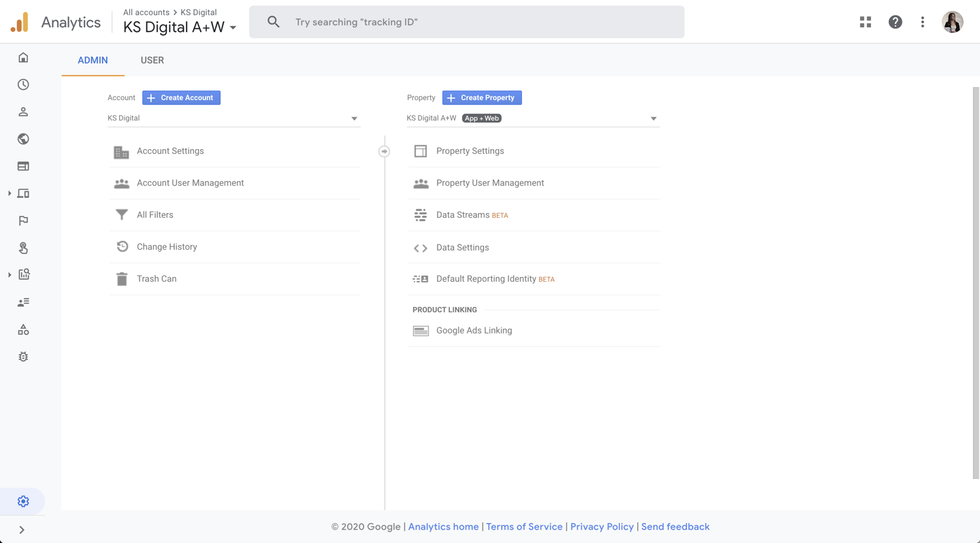Click the Realtime clock icon in sidebar
The height and width of the screenshot is (543, 980).
click(x=23, y=85)
